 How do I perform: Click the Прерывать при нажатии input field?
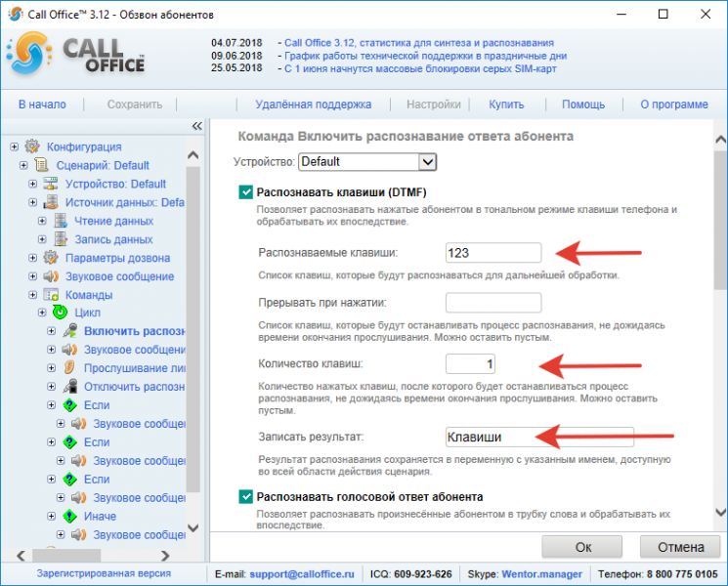(493, 303)
